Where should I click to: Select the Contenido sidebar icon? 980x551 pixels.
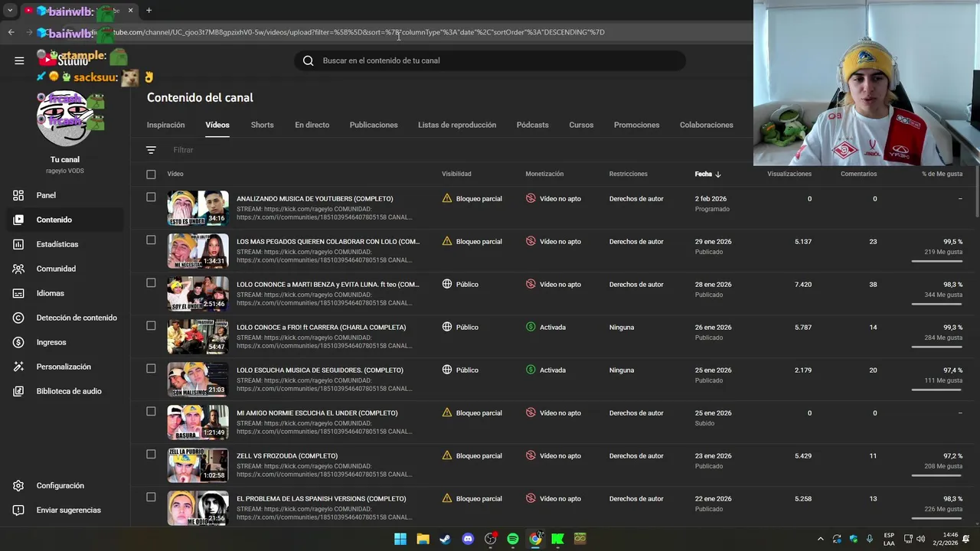tap(18, 220)
